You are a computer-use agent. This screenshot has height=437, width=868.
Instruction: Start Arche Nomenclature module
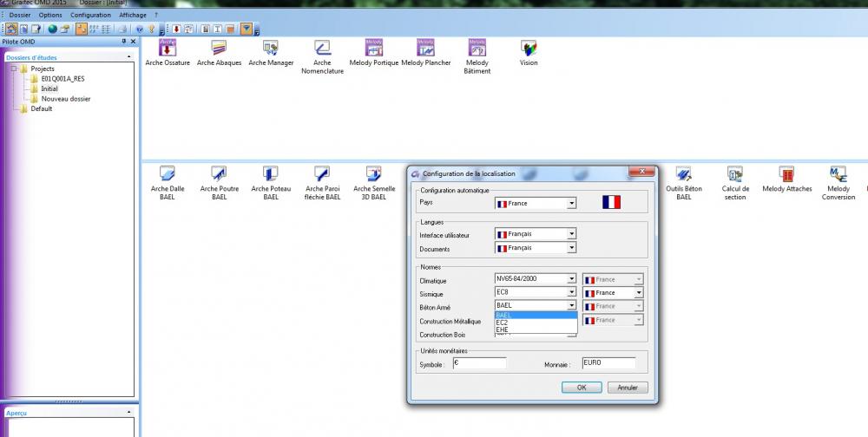point(322,56)
